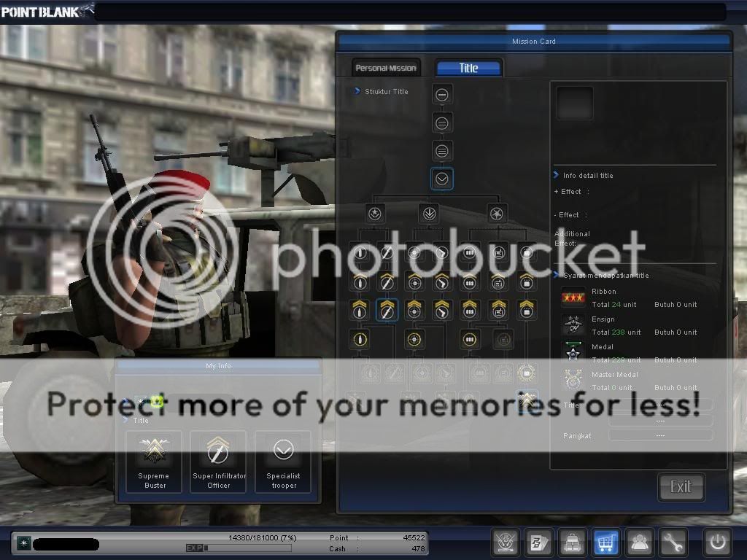This screenshot has height=560, width=747.
Task: Click the Cash value 478
Action: 418,548
